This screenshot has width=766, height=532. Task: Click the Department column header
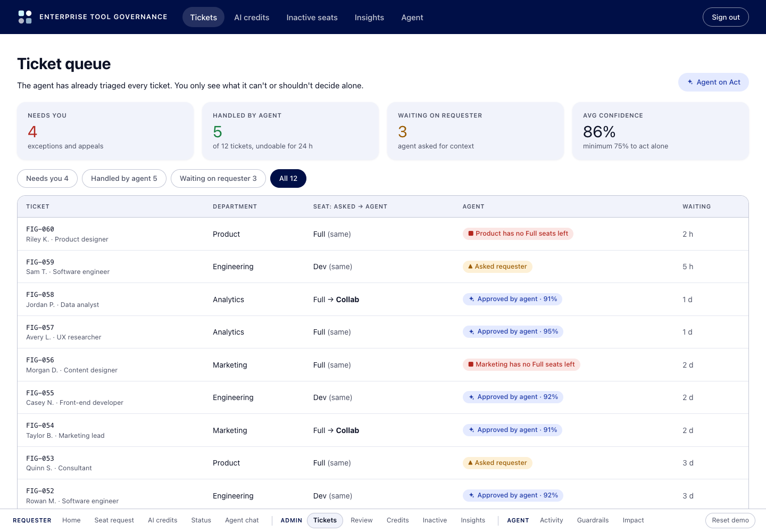pyautogui.click(x=235, y=206)
